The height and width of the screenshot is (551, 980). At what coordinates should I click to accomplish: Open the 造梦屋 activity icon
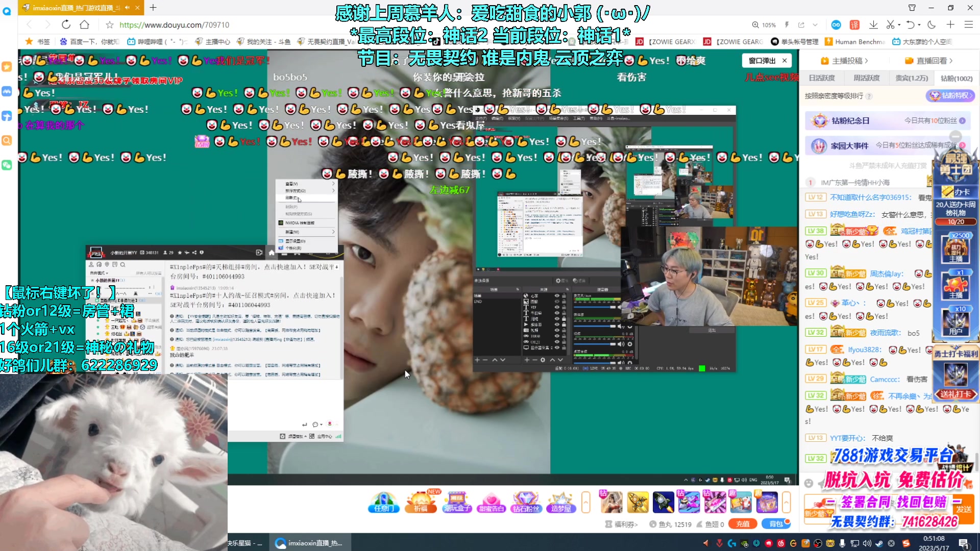pos(561,502)
